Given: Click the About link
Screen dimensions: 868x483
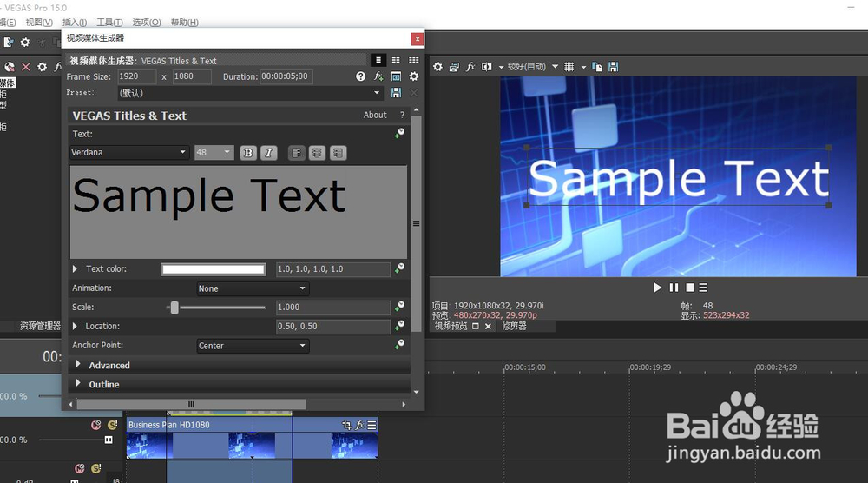Looking at the screenshot, I should pos(375,115).
